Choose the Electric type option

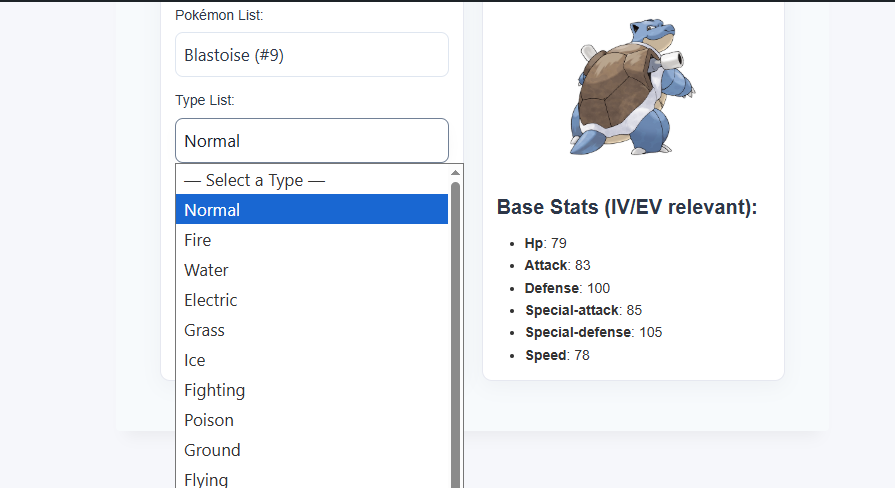coord(311,300)
